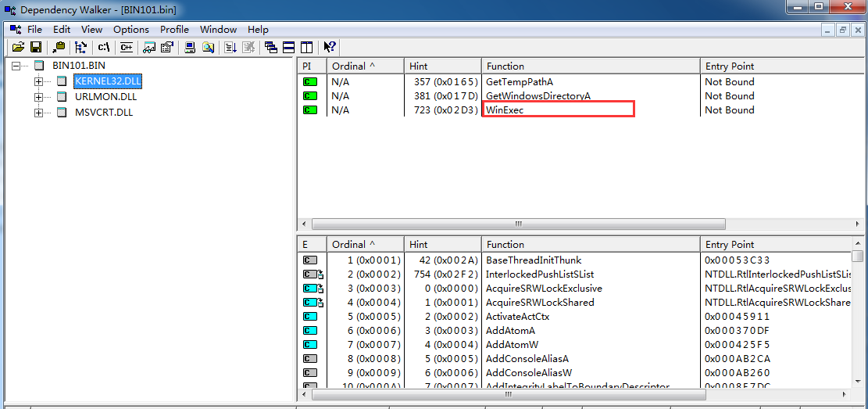
Task: Toggle Full Paths c:\ toolbar icon
Action: coord(104,47)
